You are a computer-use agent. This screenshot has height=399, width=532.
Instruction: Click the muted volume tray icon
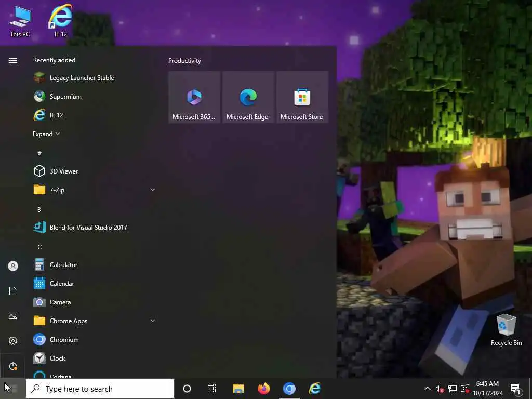pyautogui.click(x=440, y=389)
